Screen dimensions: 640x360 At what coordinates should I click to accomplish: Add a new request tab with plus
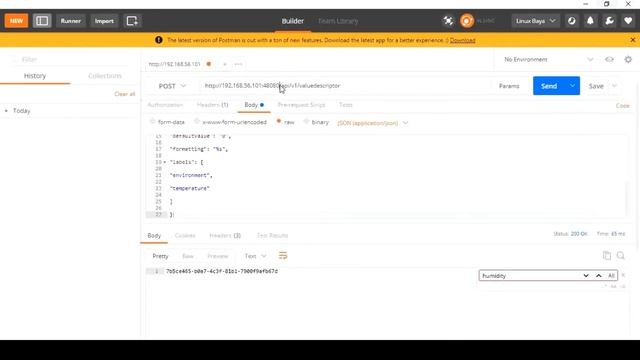tap(224, 64)
